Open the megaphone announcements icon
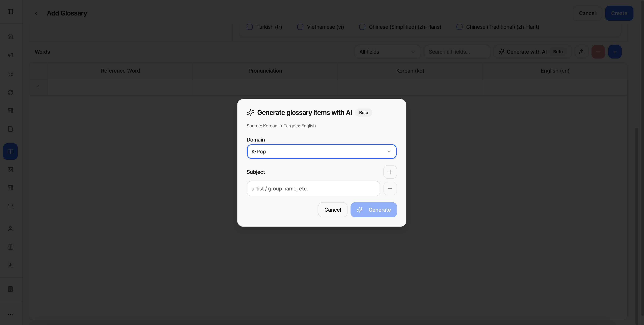The image size is (644, 325). [10, 55]
